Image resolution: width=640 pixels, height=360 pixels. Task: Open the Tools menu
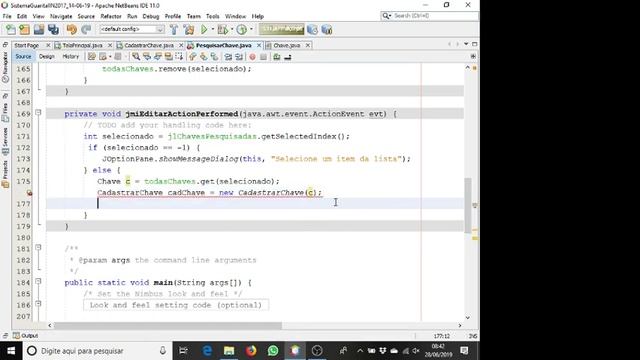click(212, 16)
